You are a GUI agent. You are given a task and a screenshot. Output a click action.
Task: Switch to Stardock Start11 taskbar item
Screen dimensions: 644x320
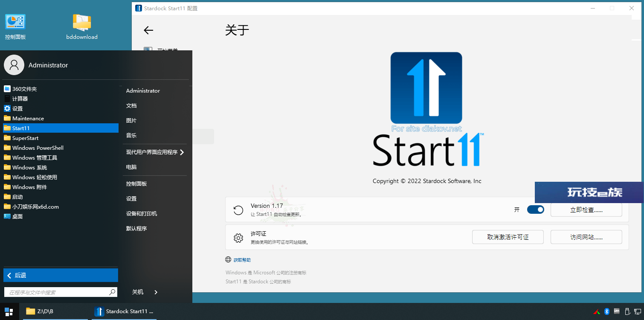(x=124, y=311)
